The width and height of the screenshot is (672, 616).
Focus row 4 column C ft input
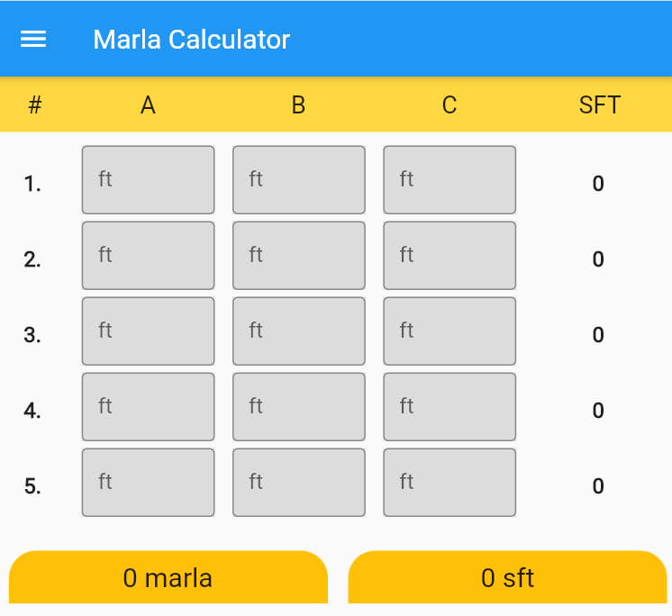450,407
